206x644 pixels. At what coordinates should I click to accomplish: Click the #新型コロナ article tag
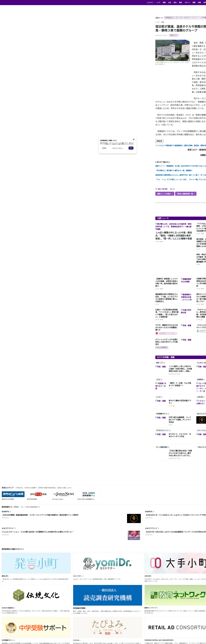tap(173, 35)
